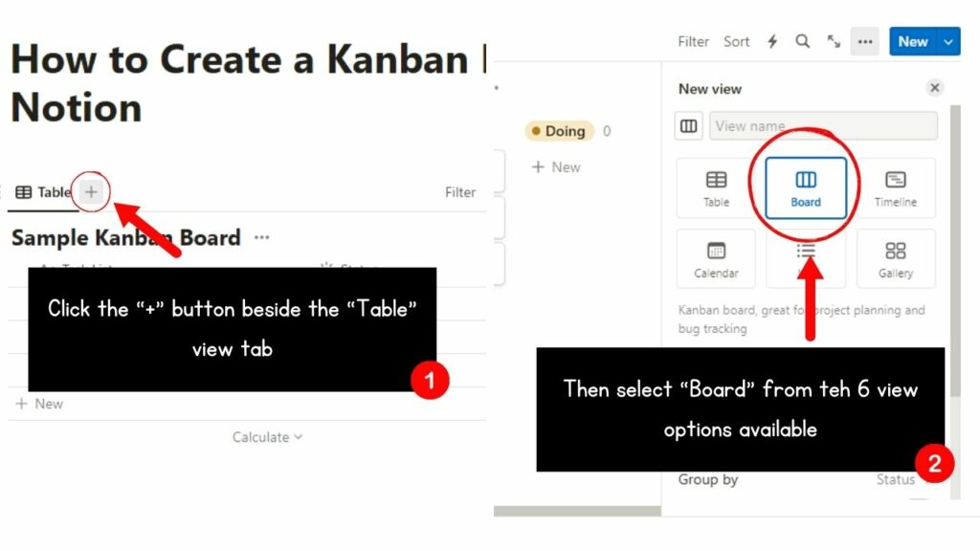
Task: Open search using the magnifier icon
Action: (x=802, y=41)
